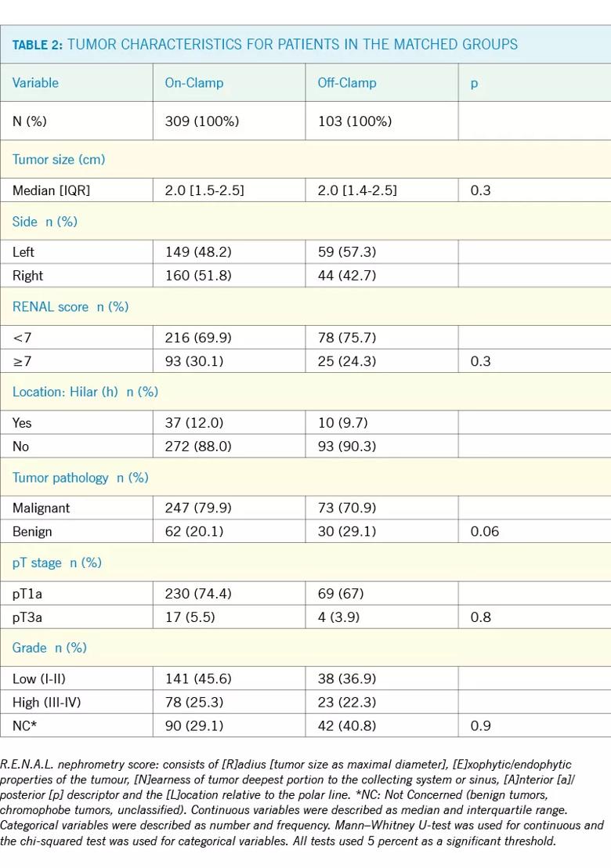
Task: Click the On-Clamp median value 2.0 [1.5-2.5]
Action: click(204, 190)
